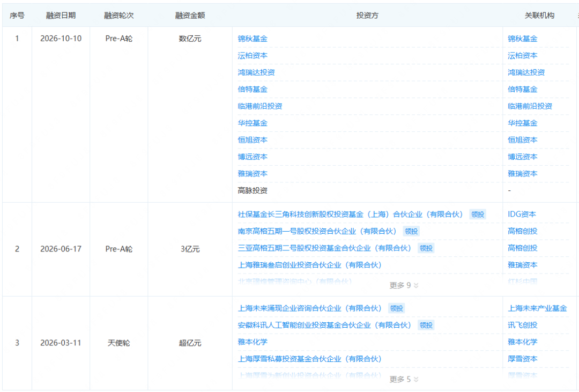Select the 超亿元 amount cell
The image size is (579, 392).
click(x=190, y=343)
